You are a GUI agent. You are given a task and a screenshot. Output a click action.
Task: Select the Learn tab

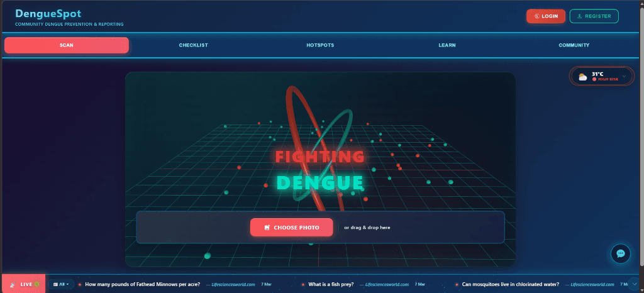tap(447, 45)
